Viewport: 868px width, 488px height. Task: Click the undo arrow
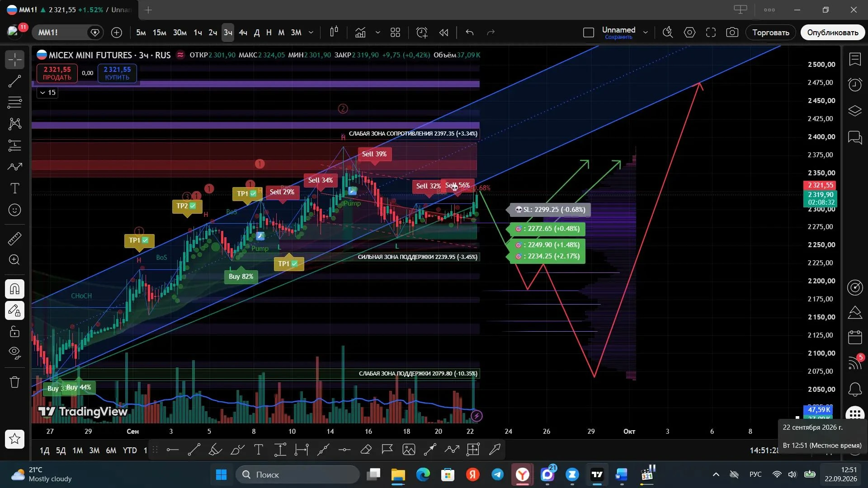click(470, 33)
